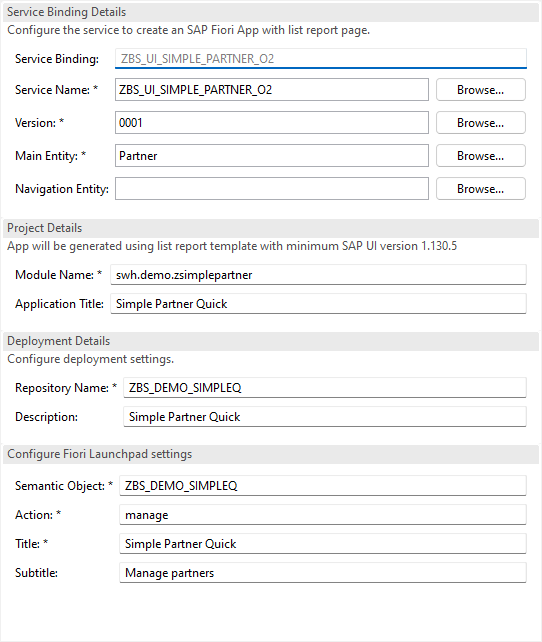This screenshot has width=542, height=642.
Task: Edit the Subtitle field Manage partners
Action: (323, 573)
